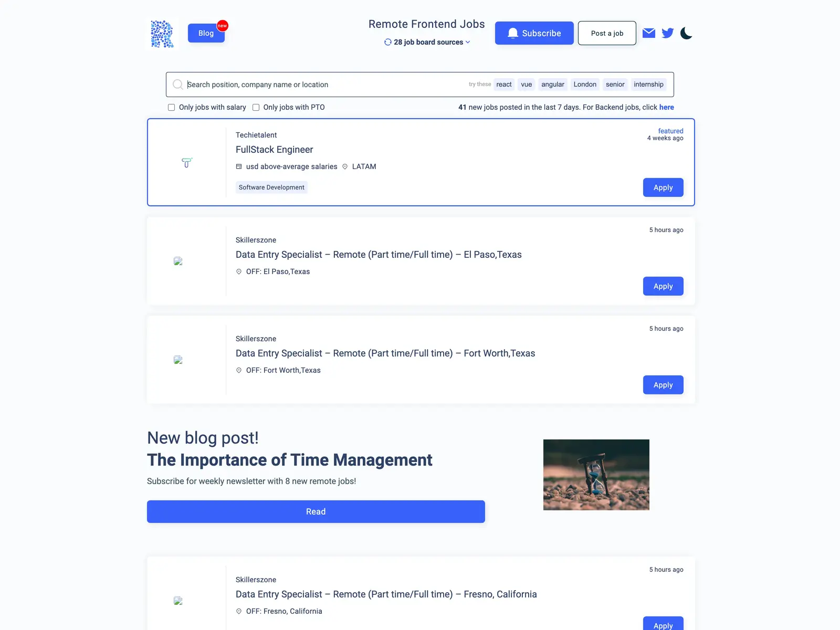840x630 pixels.
Task: Open the El Paso Data Entry Specialist title
Action: [379, 255]
